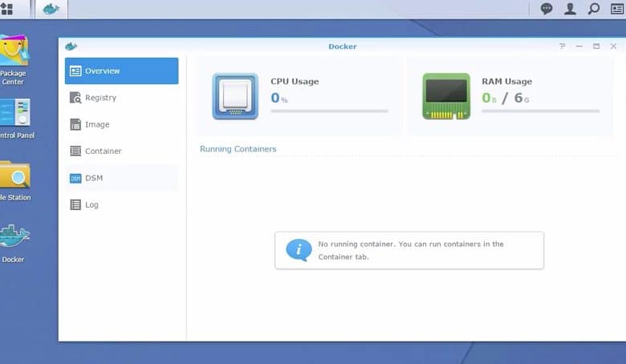Open the search magnifier icon
Screen dimensions: 626x364
click(x=594, y=9)
